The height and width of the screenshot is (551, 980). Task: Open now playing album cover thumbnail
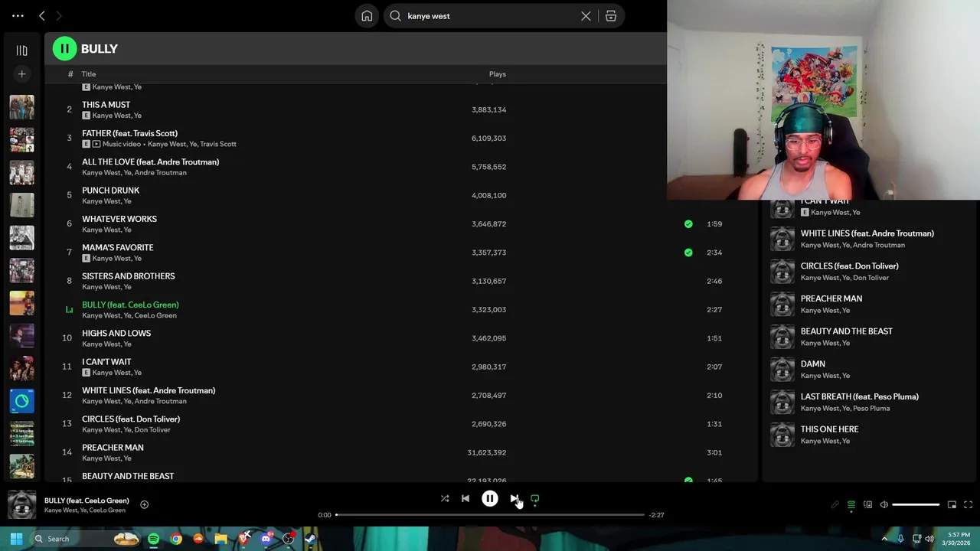(21, 505)
